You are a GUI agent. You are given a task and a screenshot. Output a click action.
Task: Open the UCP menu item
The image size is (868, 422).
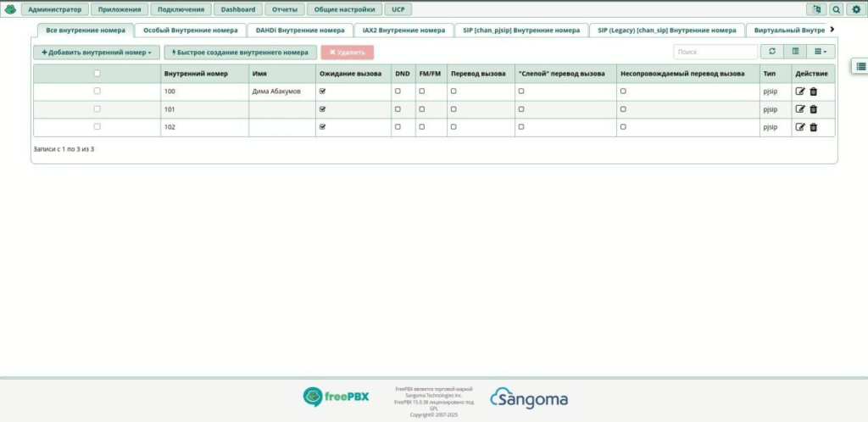point(398,9)
